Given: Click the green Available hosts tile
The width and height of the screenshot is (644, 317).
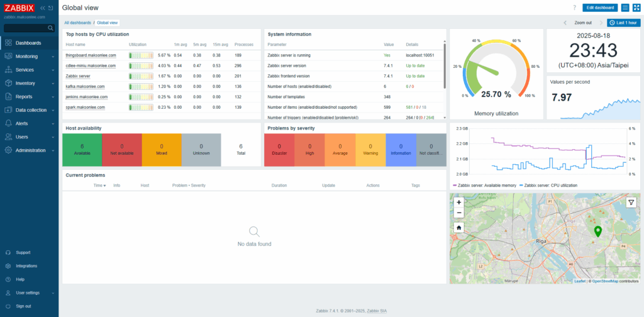Looking at the screenshot, I should pyautogui.click(x=82, y=150).
